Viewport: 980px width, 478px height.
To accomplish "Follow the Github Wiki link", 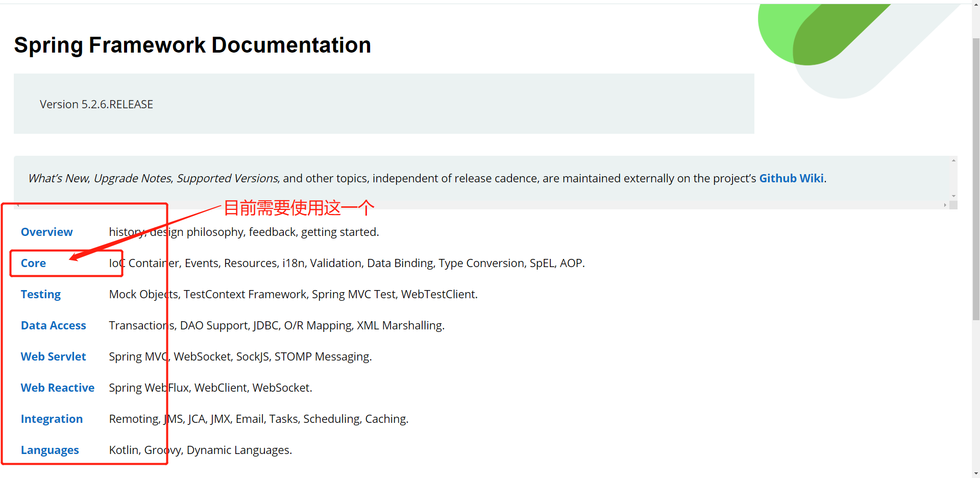I will [791, 178].
